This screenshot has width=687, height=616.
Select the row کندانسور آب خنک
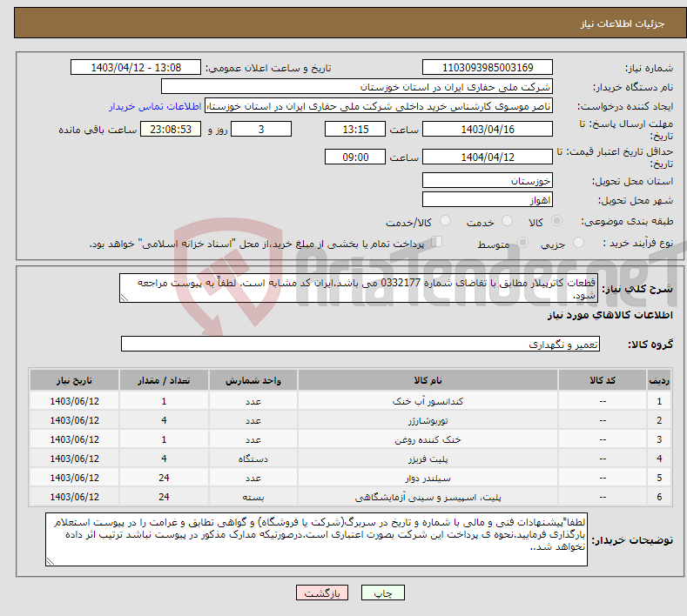[x=350, y=401]
